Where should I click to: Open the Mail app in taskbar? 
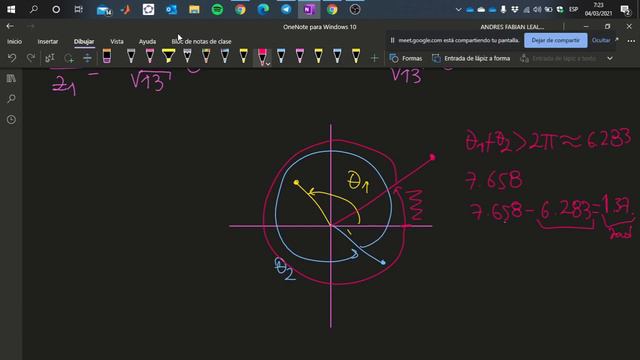pyautogui.click(x=104, y=9)
